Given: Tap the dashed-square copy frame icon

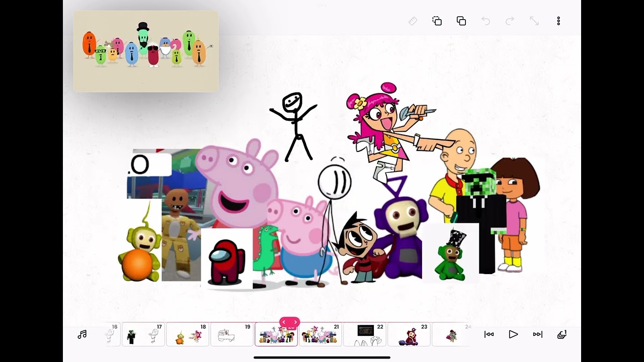Looking at the screenshot, I should coord(437,21).
